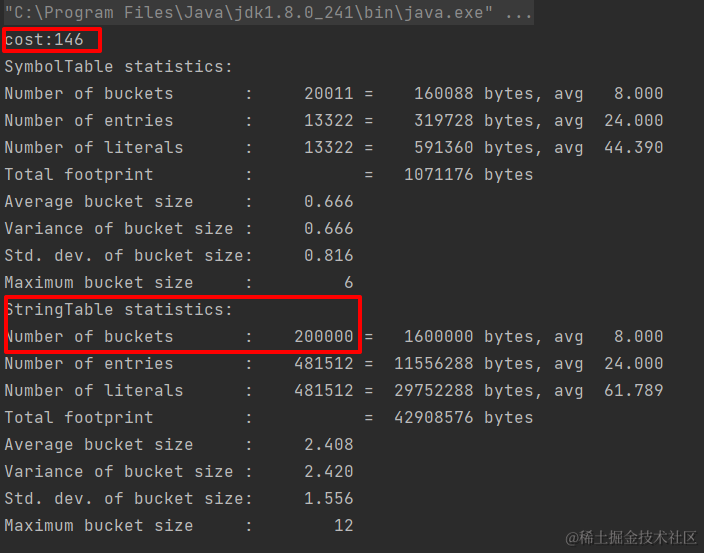Click SymbolTable buckets value 20011

(x=329, y=94)
